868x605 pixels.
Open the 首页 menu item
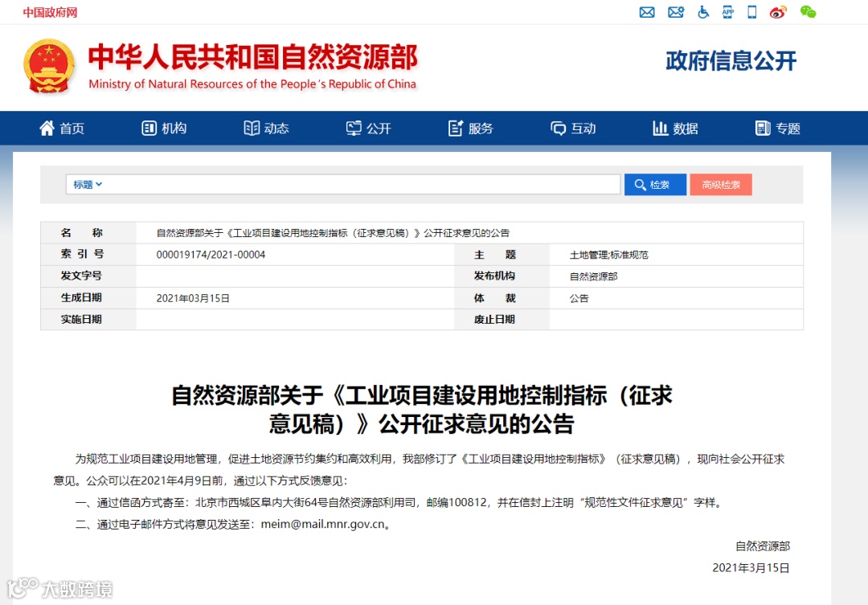coord(72,129)
